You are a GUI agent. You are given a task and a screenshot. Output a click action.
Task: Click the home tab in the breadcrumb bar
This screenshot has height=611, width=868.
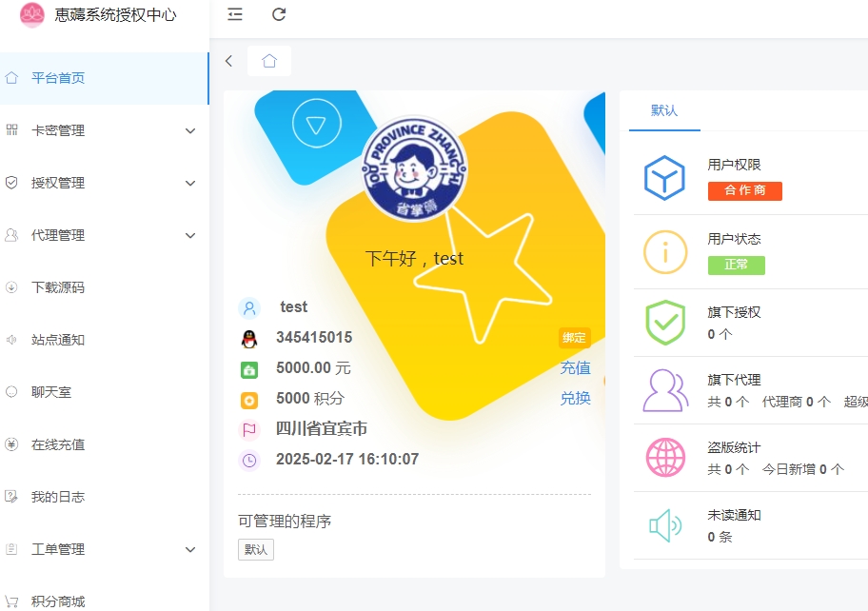pyautogui.click(x=269, y=60)
